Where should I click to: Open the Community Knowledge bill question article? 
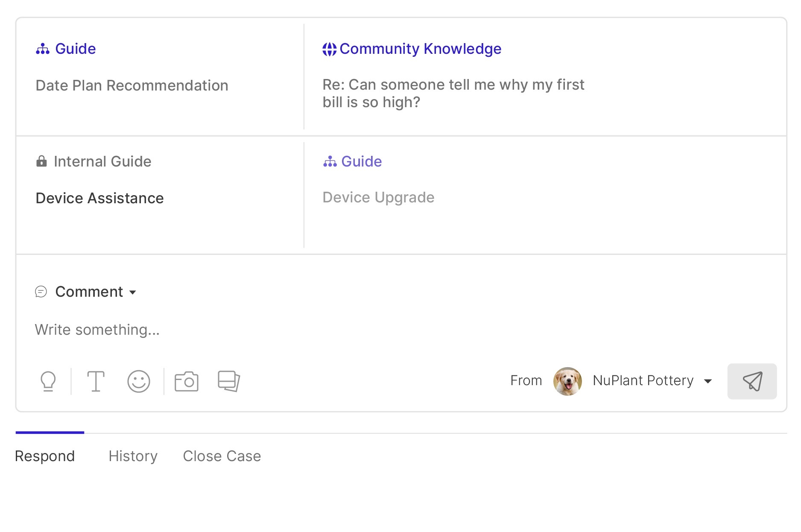click(x=453, y=94)
